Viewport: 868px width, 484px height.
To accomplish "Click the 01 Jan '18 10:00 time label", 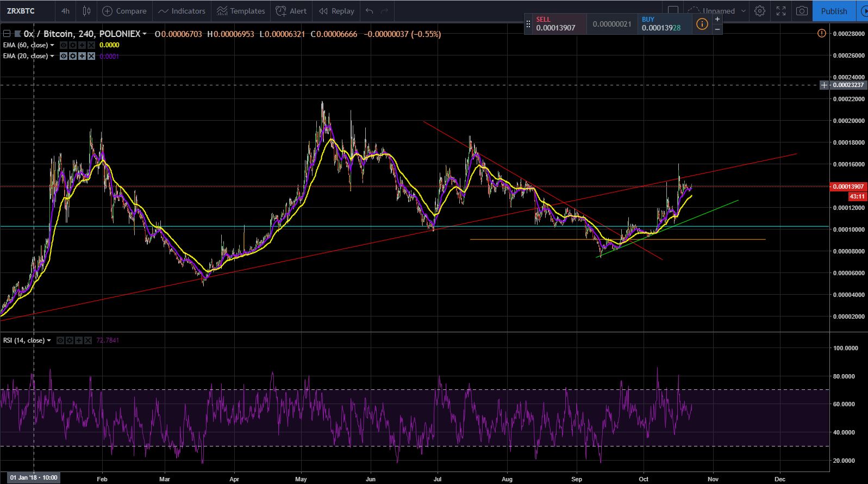I will (x=34, y=478).
